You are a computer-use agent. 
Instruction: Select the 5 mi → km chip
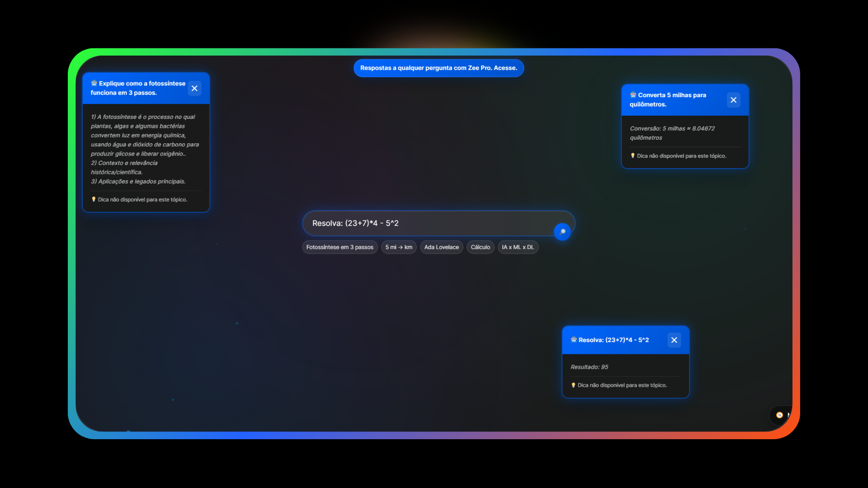[398, 247]
